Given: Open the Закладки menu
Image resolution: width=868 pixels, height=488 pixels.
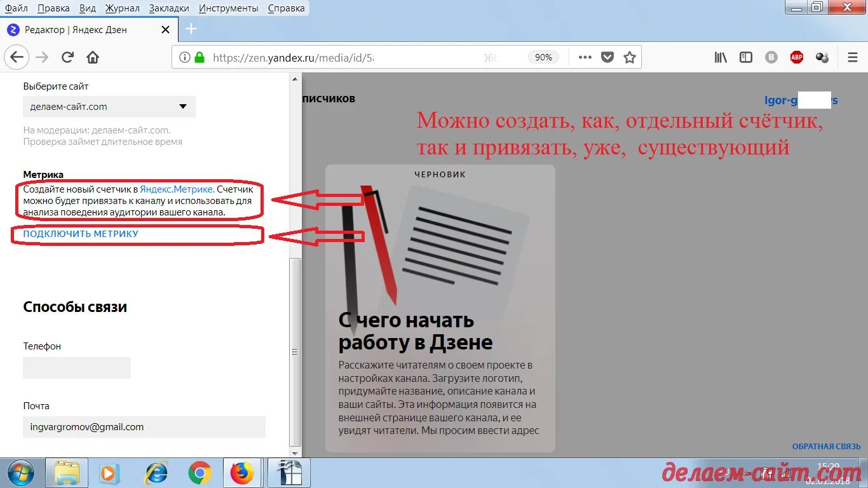Looking at the screenshot, I should 169,8.
